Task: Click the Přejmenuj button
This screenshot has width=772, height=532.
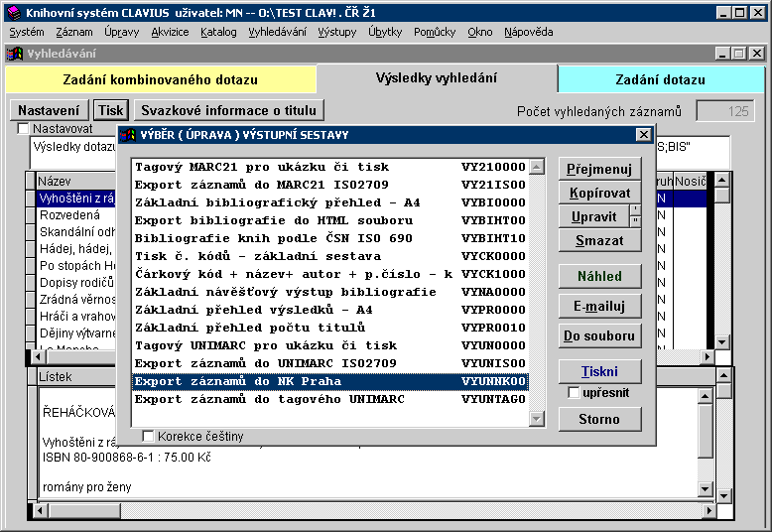Action: pyautogui.click(x=599, y=169)
